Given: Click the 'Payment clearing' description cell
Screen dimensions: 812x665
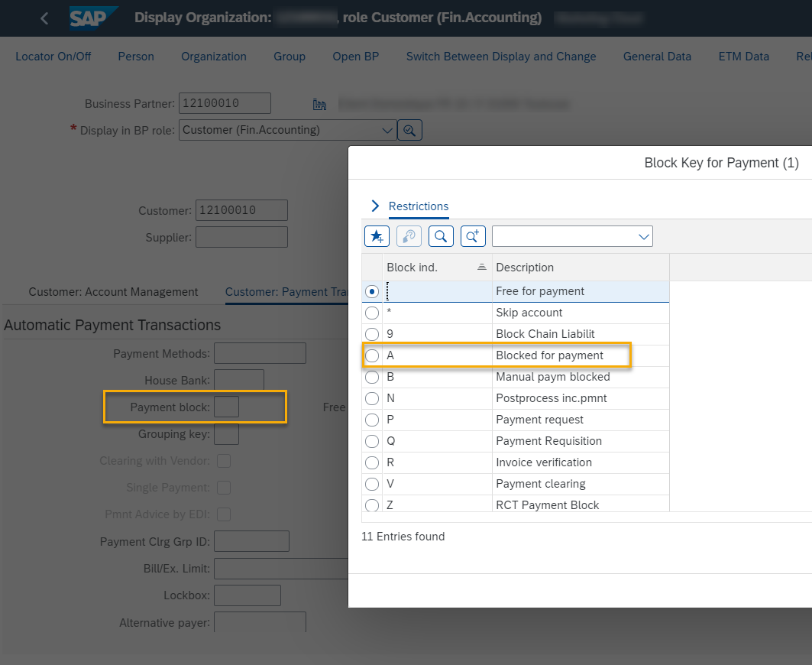Looking at the screenshot, I should click(581, 484).
